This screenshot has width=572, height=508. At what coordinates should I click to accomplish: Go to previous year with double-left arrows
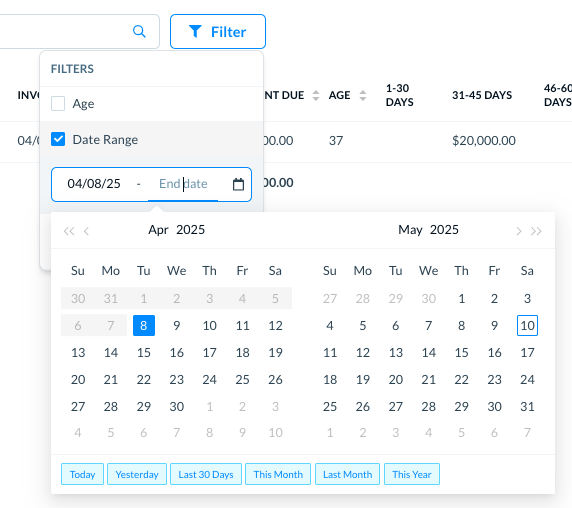click(69, 231)
